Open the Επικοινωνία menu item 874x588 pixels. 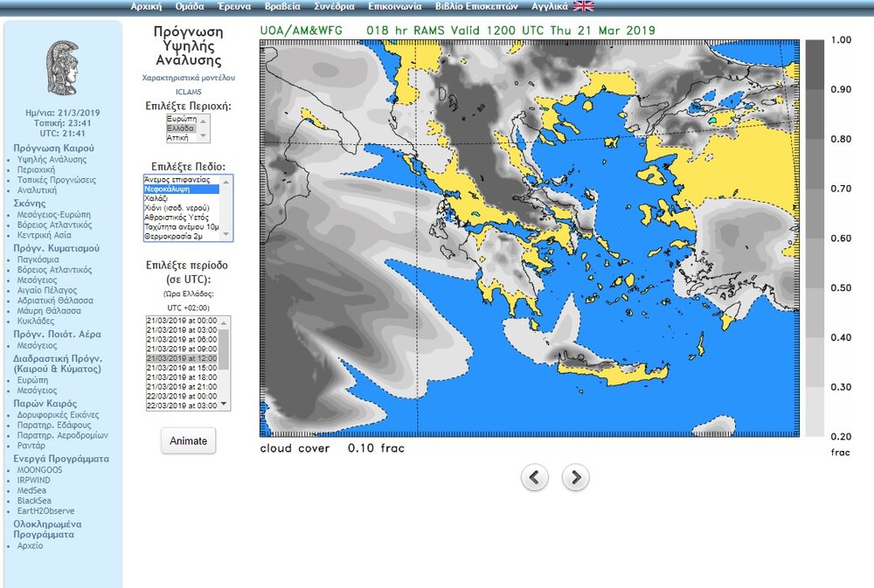point(392,6)
